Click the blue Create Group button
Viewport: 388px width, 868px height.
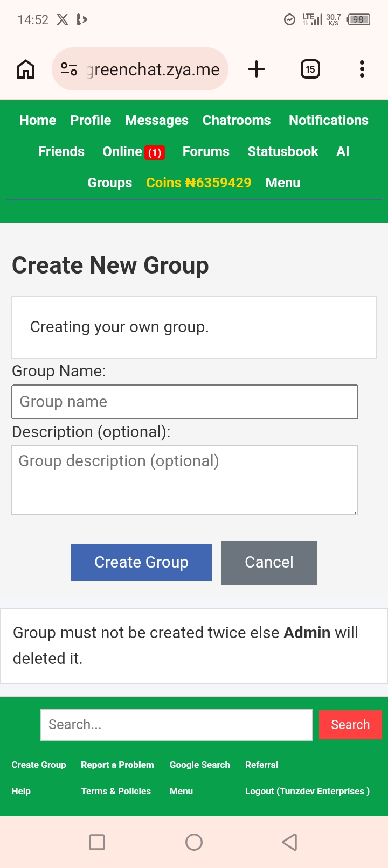pos(141,562)
